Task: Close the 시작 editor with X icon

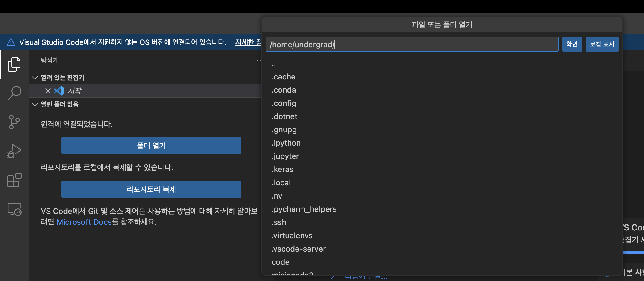Action: pos(48,91)
